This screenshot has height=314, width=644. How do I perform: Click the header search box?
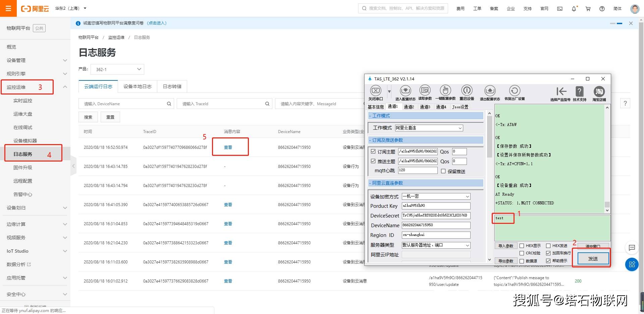point(404,8)
